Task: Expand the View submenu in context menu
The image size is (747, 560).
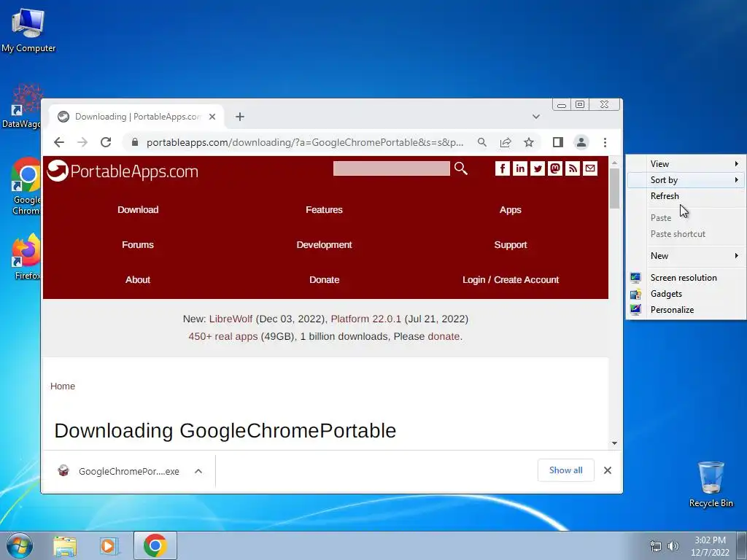Action: pyautogui.click(x=686, y=164)
